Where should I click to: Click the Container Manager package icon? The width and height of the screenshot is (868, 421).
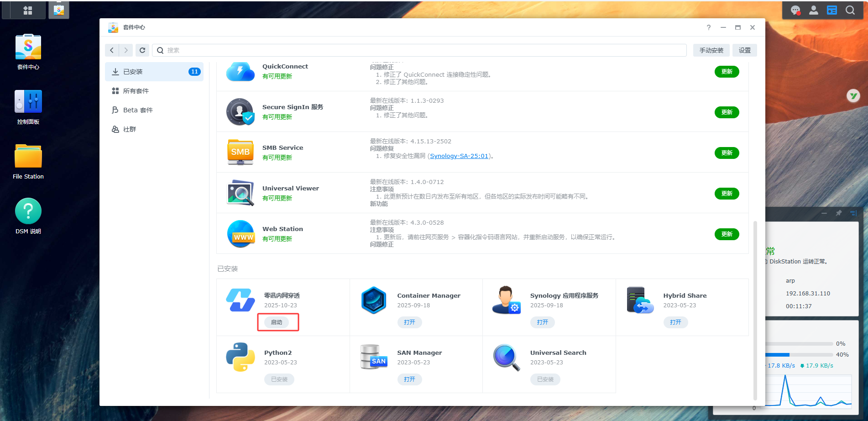(x=374, y=300)
